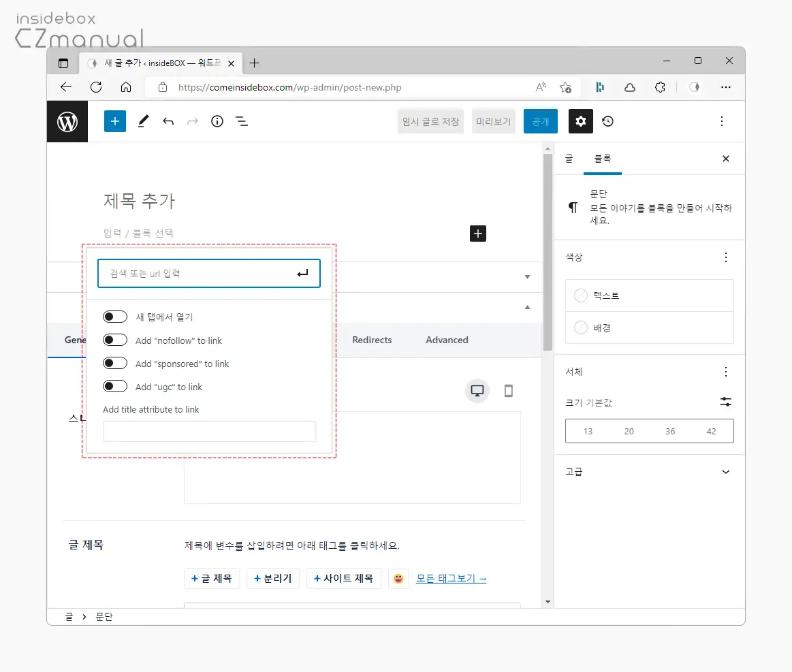Open editor options three-dot menu
The height and width of the screenshot is (672, 792).
click(x=722, y=121)
